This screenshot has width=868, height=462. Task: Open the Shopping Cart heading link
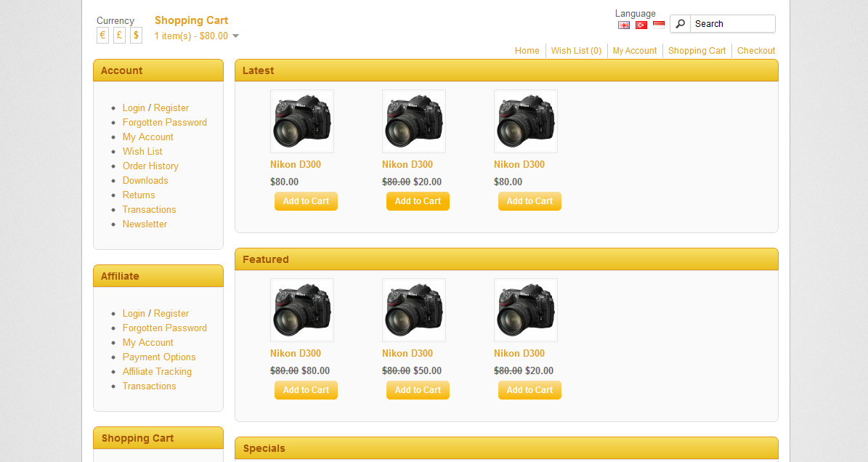pyautogui.click(x=191, y=20)
